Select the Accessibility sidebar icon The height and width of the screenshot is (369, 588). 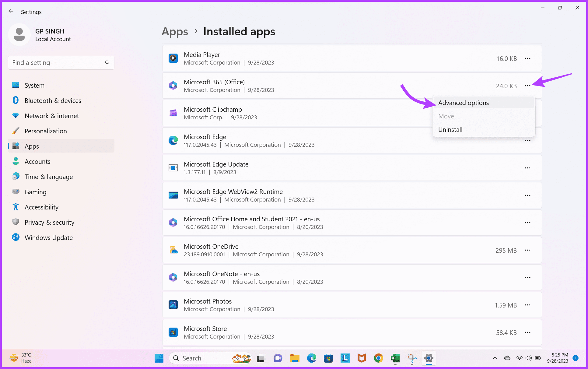click(x=16, y=207)
